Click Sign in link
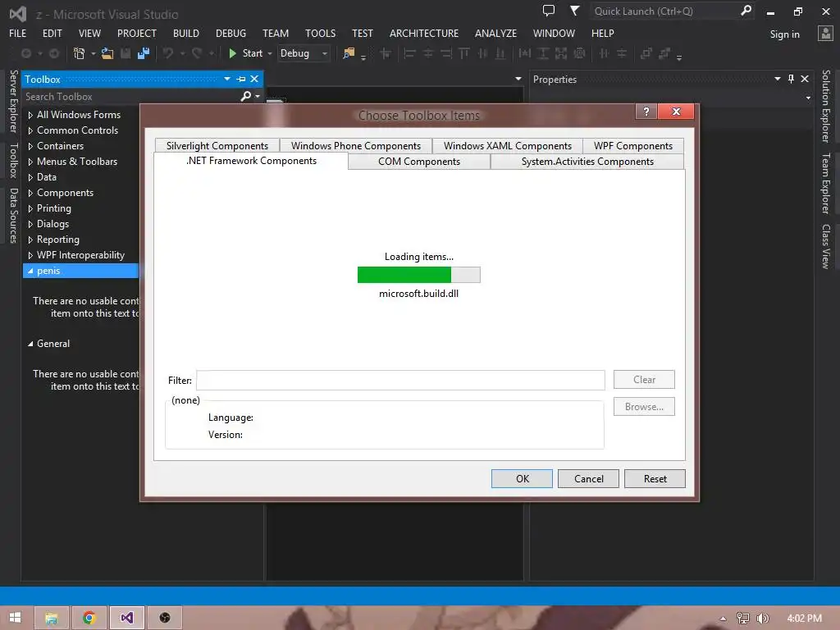 784,34
